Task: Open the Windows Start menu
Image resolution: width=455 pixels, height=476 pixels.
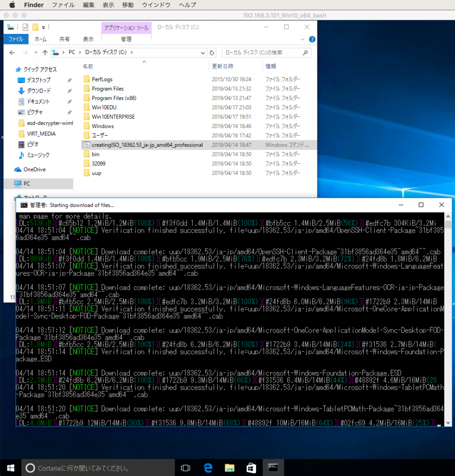Action: (x=10, y=468)
